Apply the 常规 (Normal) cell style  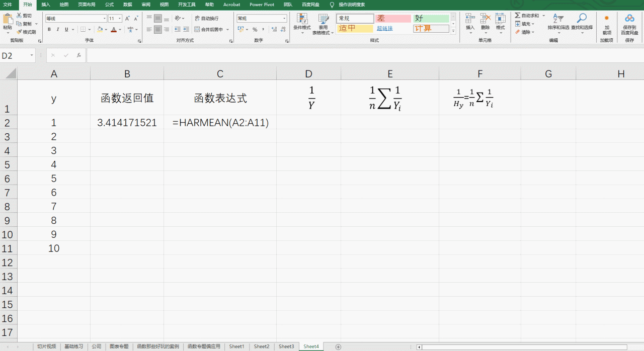pyautogui.click(x=355, y=19)
